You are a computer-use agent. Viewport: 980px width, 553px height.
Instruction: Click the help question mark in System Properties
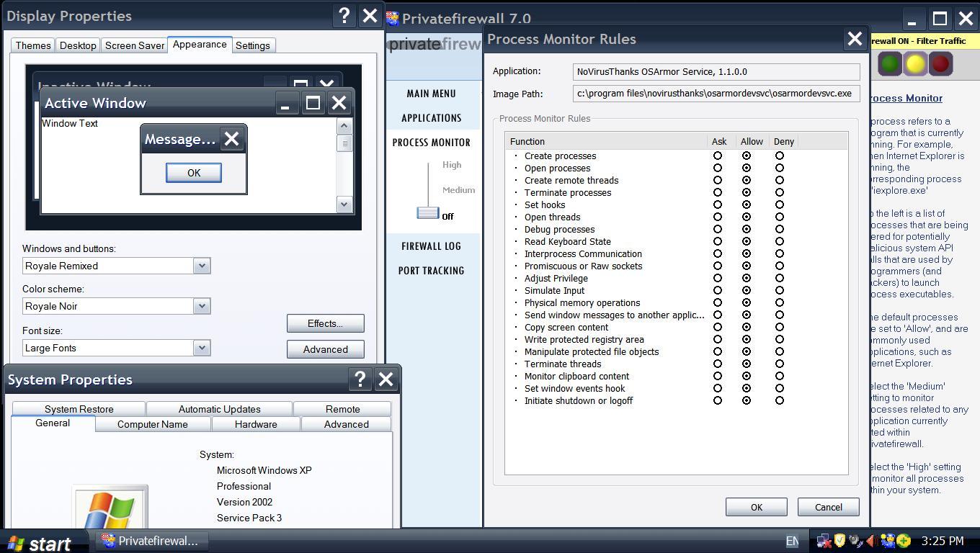click(x=360, y=379)
